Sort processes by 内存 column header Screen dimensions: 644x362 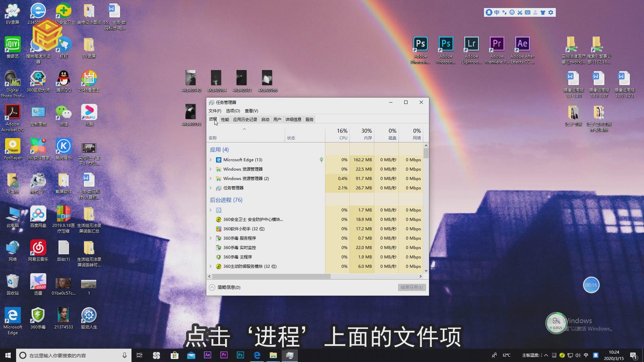[362, 134]
